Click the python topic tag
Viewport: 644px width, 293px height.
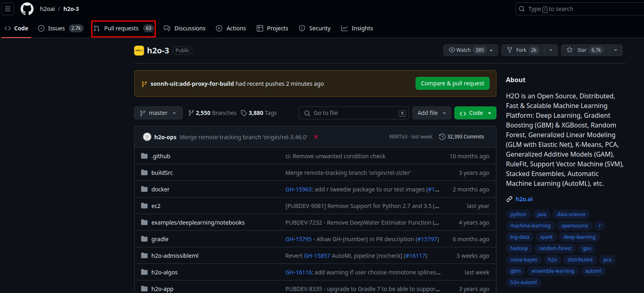[518, 214]
